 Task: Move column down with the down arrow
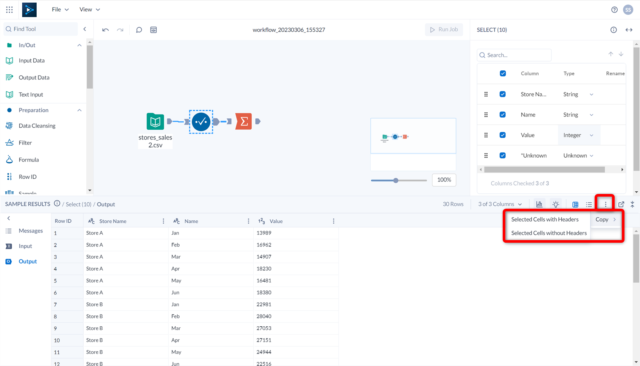point(621,54)
